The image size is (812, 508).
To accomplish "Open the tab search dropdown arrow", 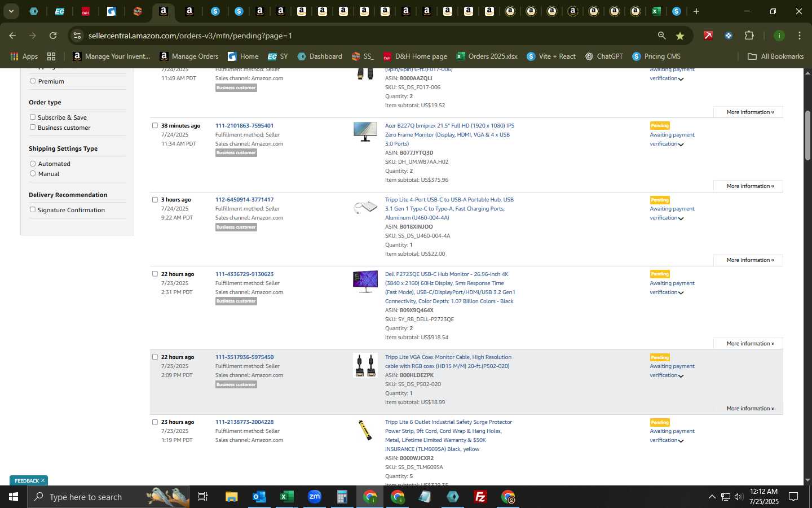I will pos(11,11).
